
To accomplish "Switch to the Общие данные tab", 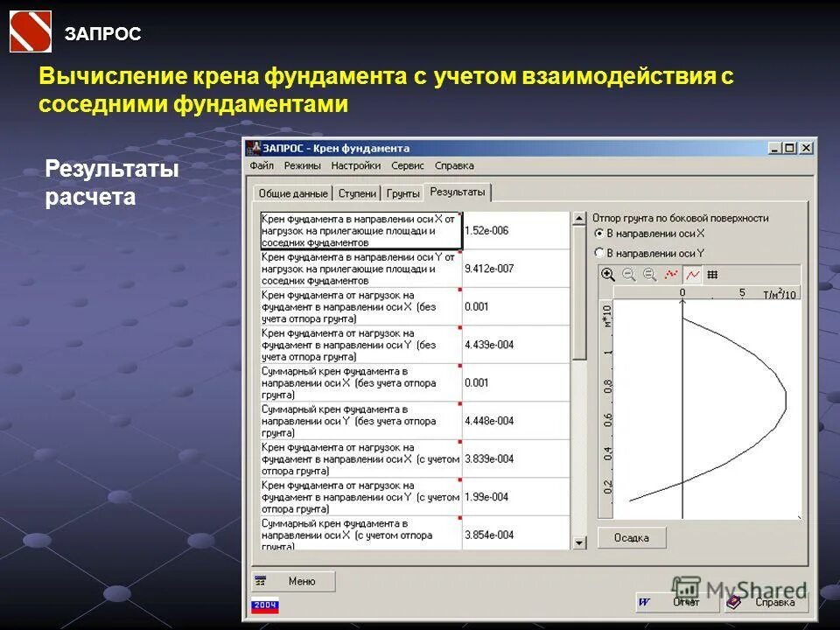I will 293,193.
